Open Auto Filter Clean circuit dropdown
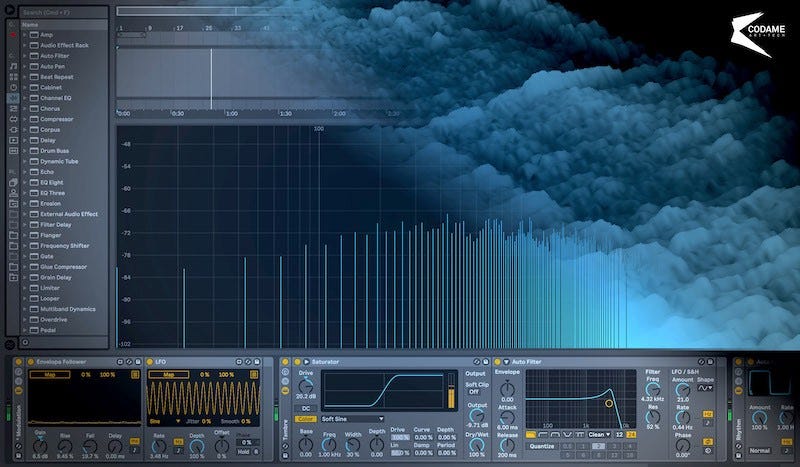Screen dimensions: 800x467 [599, 434]
